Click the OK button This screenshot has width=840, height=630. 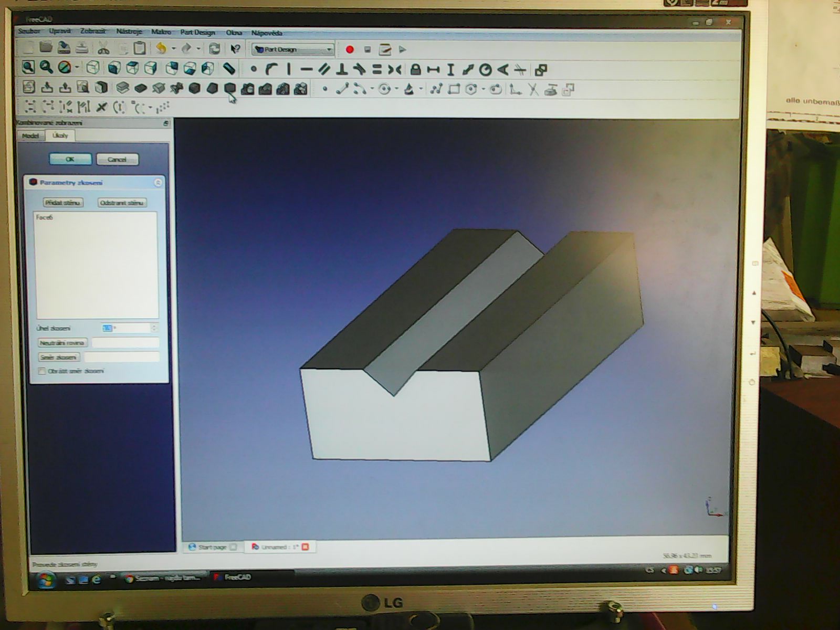[70, 159]
